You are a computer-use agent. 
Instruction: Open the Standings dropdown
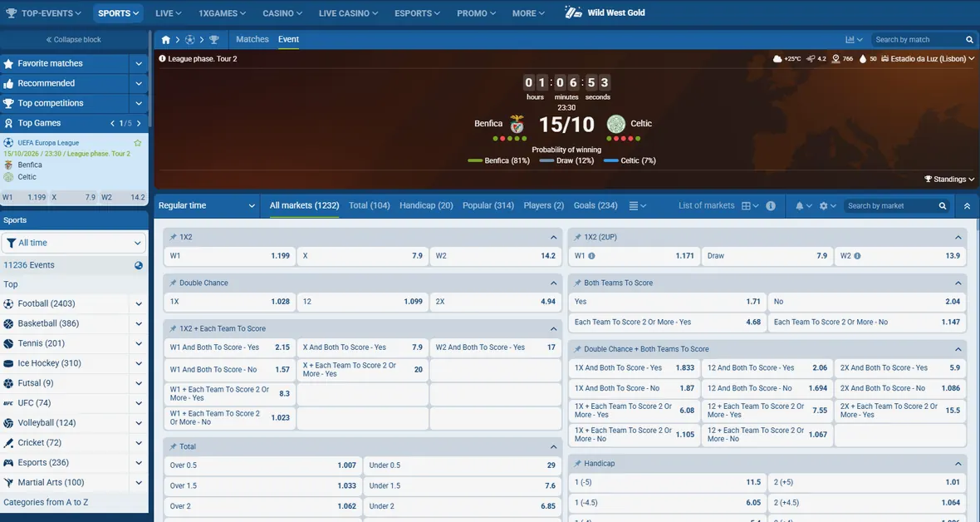tap(949, 179)
